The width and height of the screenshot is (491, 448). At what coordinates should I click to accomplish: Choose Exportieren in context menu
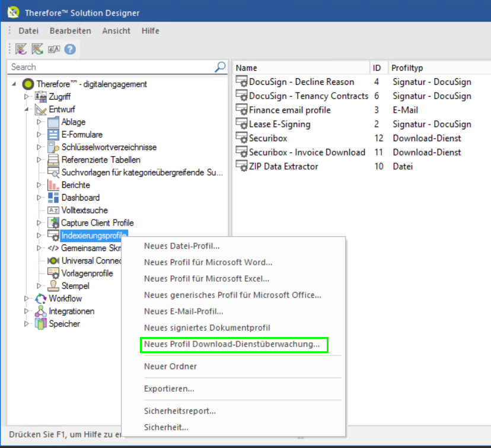click(x=234, y=389)
